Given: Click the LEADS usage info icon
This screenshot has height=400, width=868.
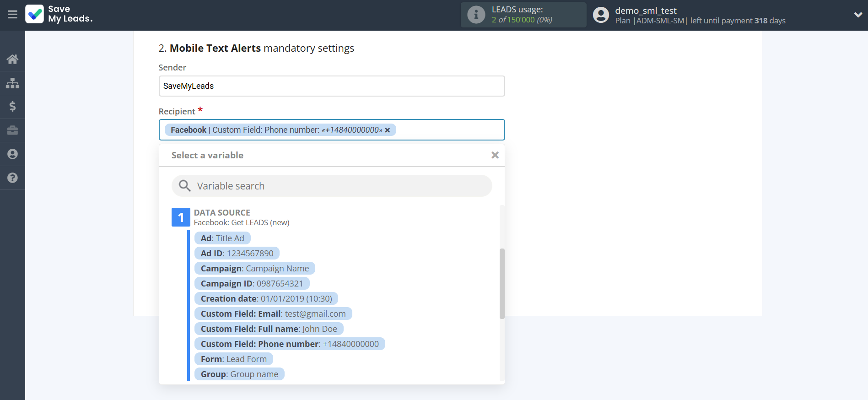Looking at the screenshot, I should [x=476, y=15].
